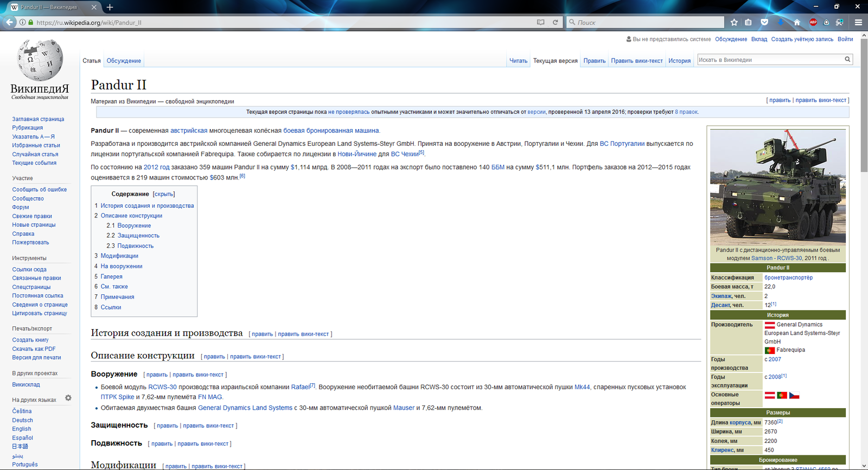Click the user silhouette icon near 'Вы не представились'
The height and width of the screenshot is (470, 868).
click(x=629, y=39)
